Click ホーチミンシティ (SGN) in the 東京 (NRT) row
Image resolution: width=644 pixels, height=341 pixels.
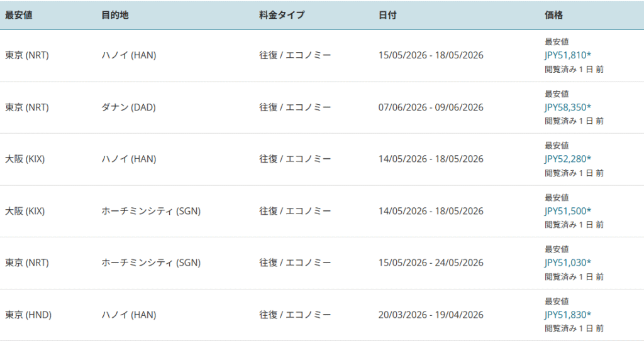pos(151,263)
